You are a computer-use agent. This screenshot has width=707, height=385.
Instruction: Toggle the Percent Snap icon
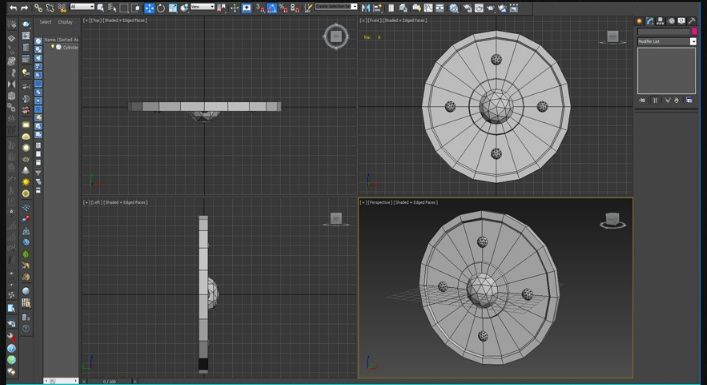284,8
